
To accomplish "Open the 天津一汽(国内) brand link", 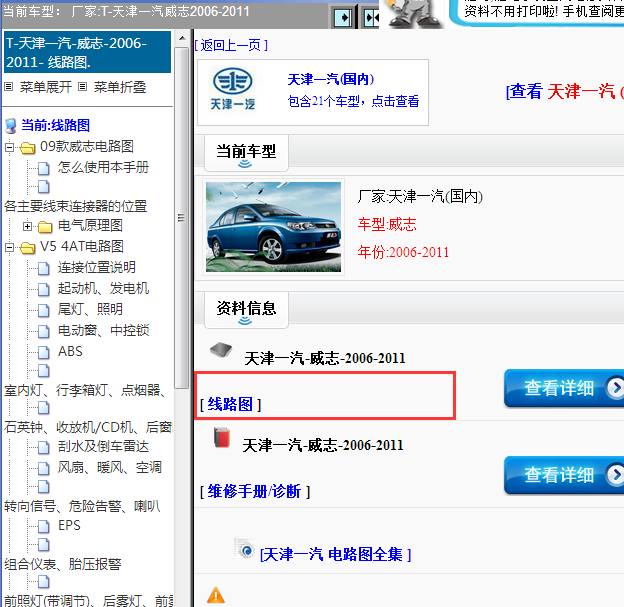I will [330, 80].
